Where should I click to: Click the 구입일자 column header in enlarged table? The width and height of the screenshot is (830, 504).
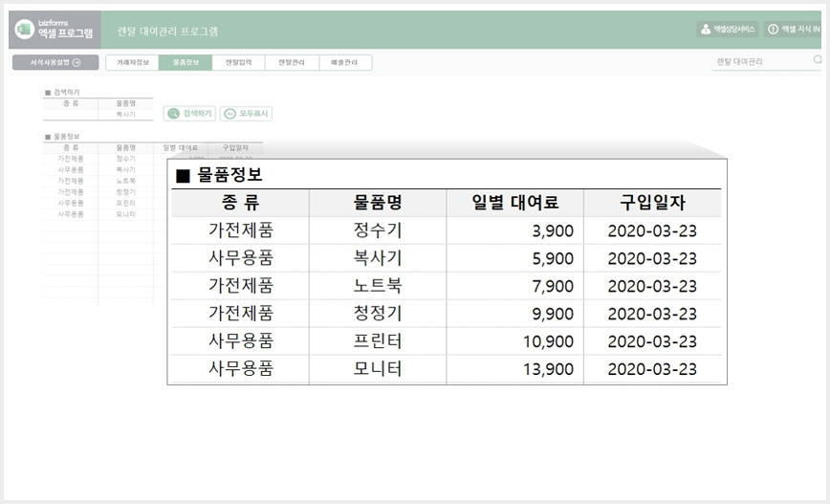[653, 202]
